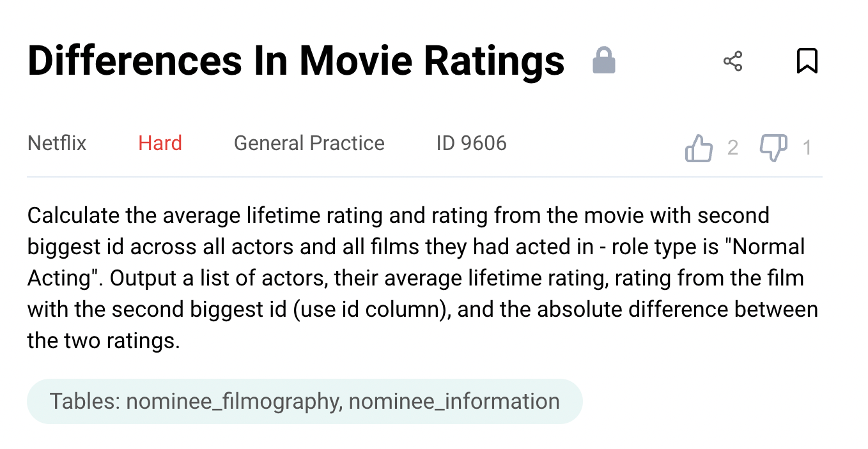The image size is (868, 449).
Task: Open the Netflix company link
Action: click(57, 143)
